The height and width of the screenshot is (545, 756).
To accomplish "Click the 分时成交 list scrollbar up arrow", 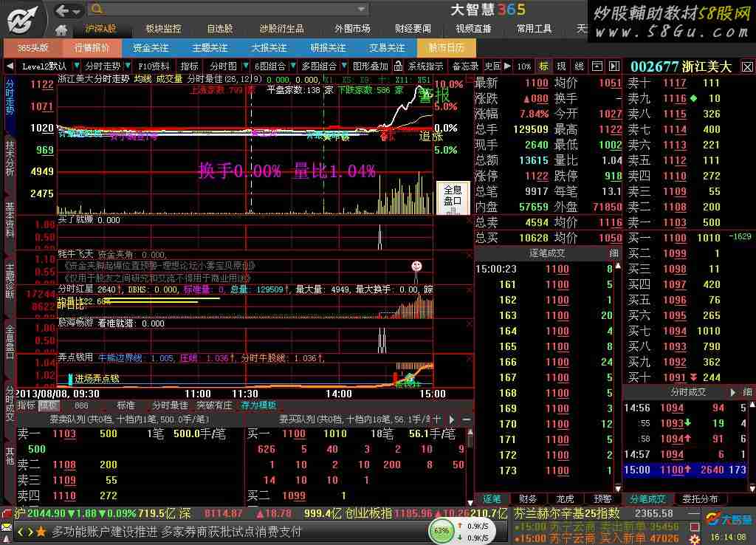I will [x=752, y=404].
